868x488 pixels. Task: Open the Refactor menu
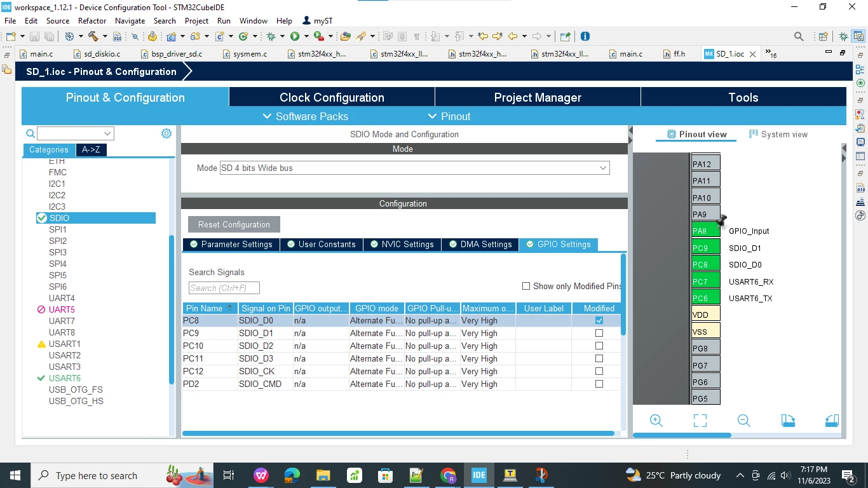click(x=92, y=20)
